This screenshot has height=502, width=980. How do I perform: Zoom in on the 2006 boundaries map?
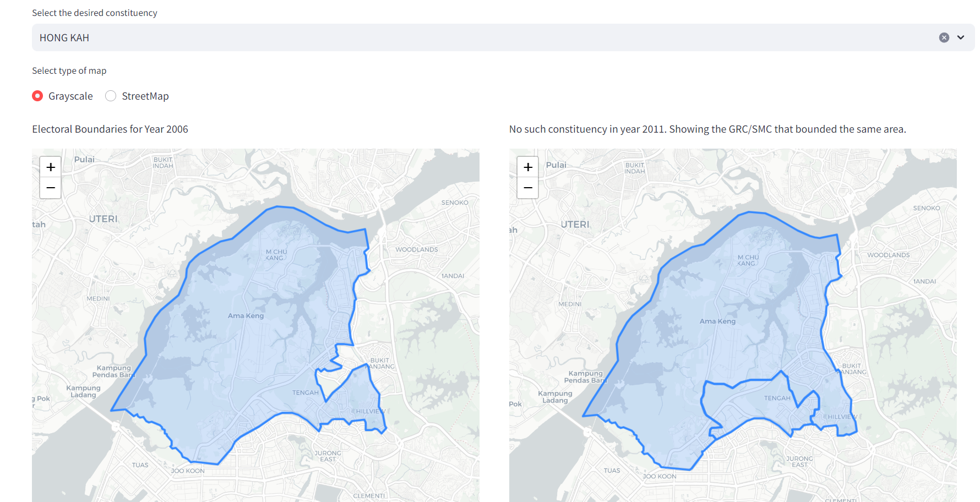(x=51, y=167)
